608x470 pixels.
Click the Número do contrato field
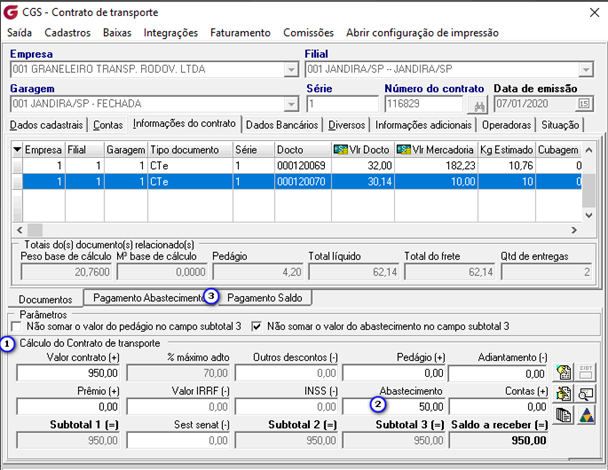(x=423, y=104)
